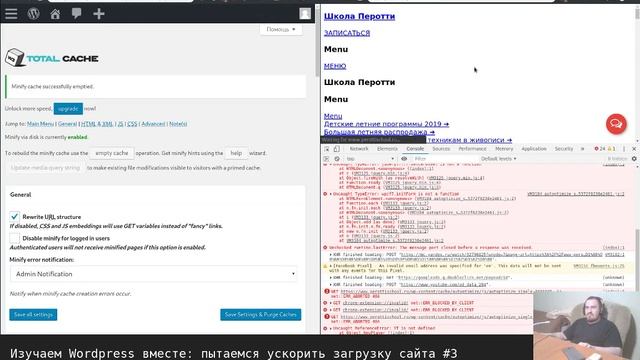Screen dimensions: 640x360
Task: Open the user avatar in admin bar
Action: click(x=305, y=14)
